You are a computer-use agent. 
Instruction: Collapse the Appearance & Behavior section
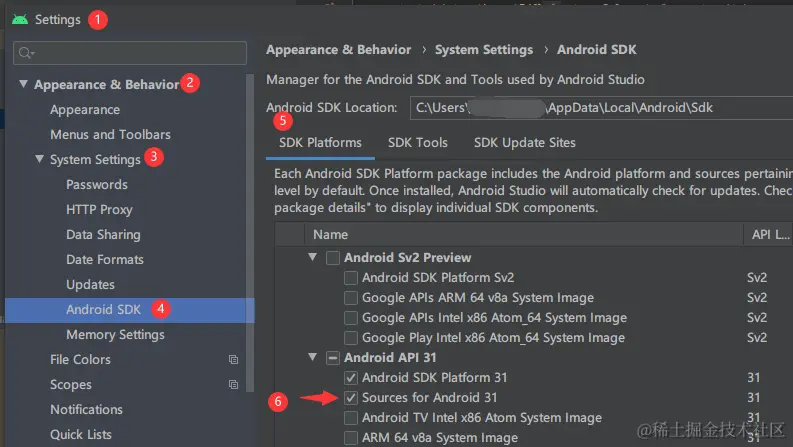click(x=23, y=83)
